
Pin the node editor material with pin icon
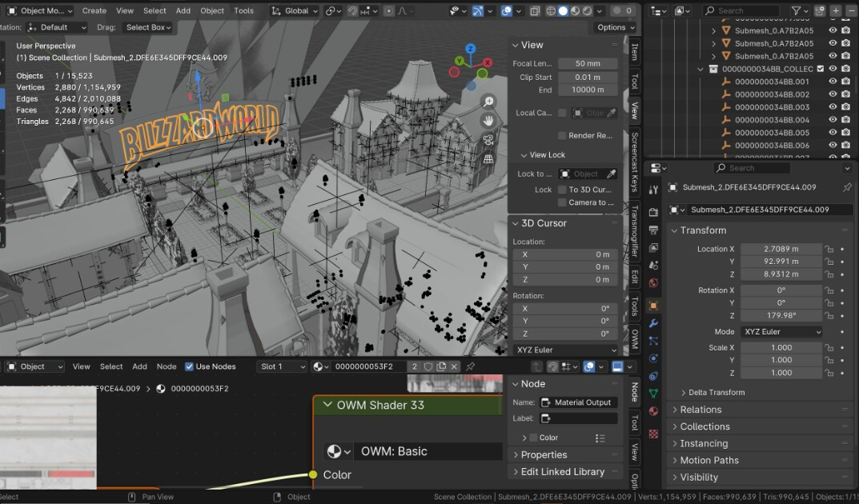(x=470, y=366)
